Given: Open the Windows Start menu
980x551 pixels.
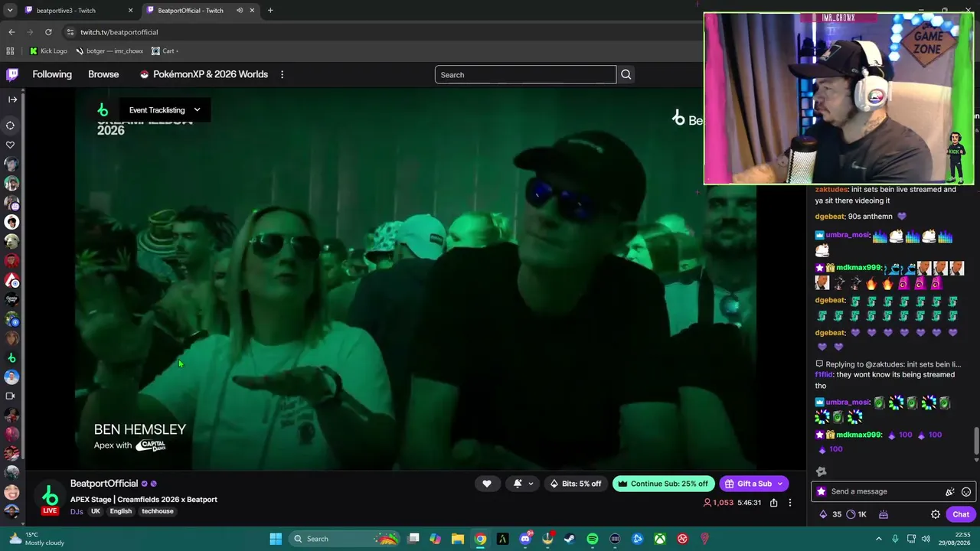Looking at the screenshot, I should pos(276,539).
